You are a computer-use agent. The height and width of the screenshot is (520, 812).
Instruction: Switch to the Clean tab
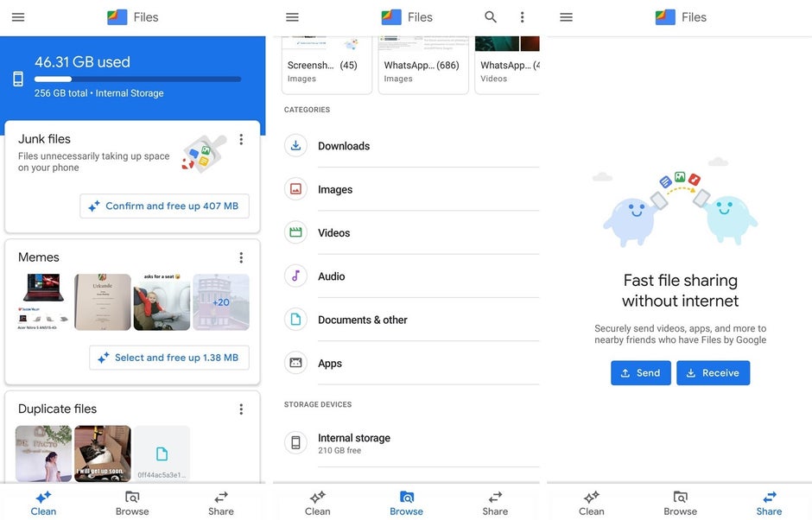[43, 501]
